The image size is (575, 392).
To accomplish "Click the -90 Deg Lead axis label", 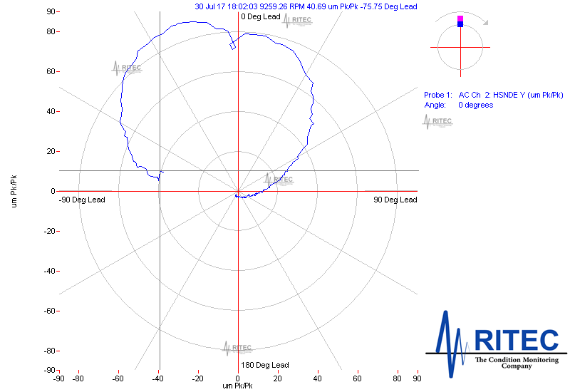I will pos(81,200).
